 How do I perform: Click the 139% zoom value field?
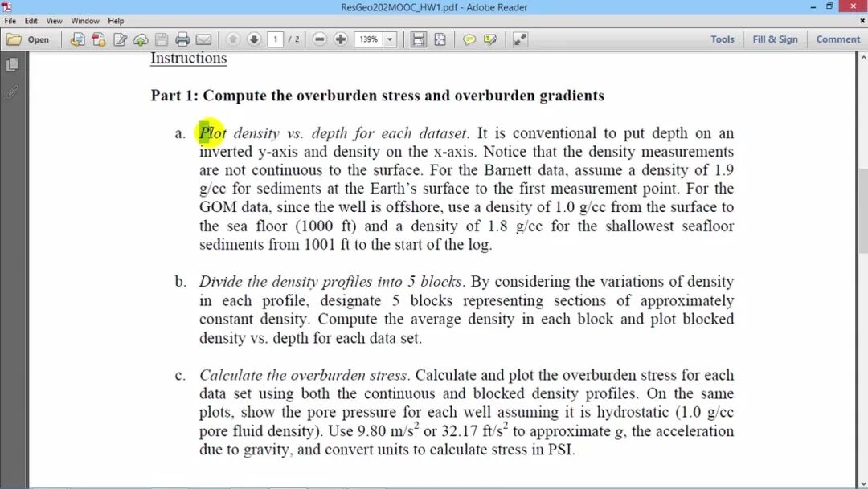click(x=368, y=39)
